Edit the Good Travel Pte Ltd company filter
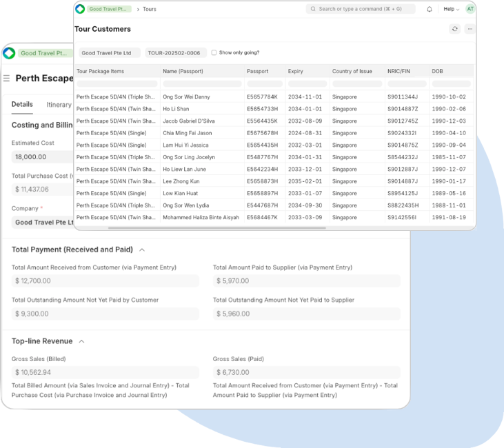 click(x=110, y=52)
